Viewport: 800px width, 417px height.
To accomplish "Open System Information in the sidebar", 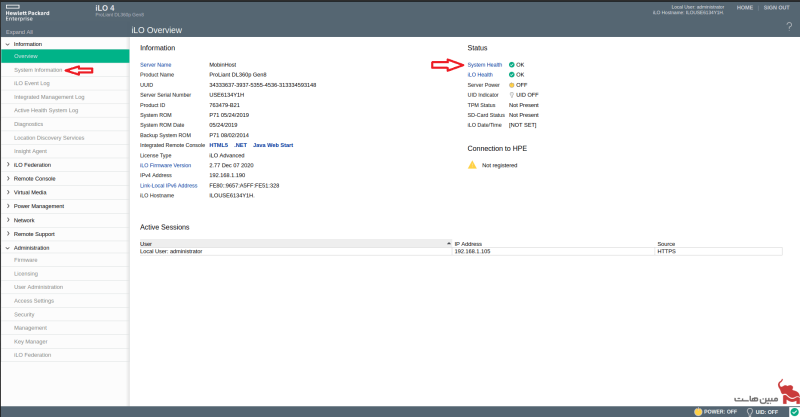I will pos(38,70).
